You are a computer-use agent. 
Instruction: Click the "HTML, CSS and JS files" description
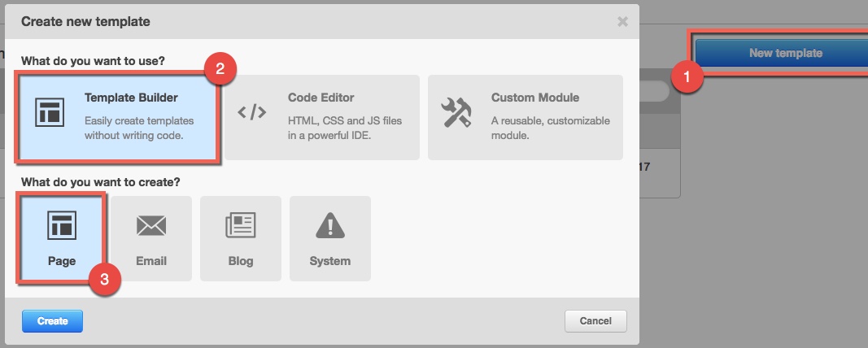(x=345, y=120)
